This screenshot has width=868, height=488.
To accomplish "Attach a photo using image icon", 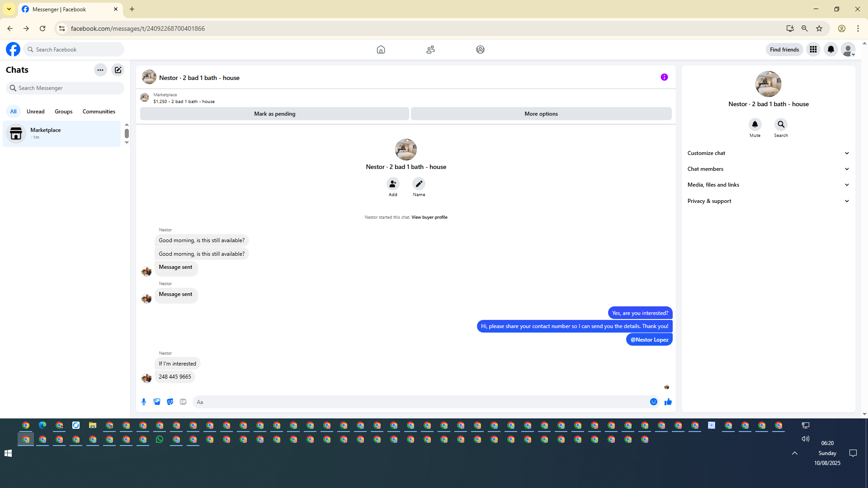I will pos(157,402).
